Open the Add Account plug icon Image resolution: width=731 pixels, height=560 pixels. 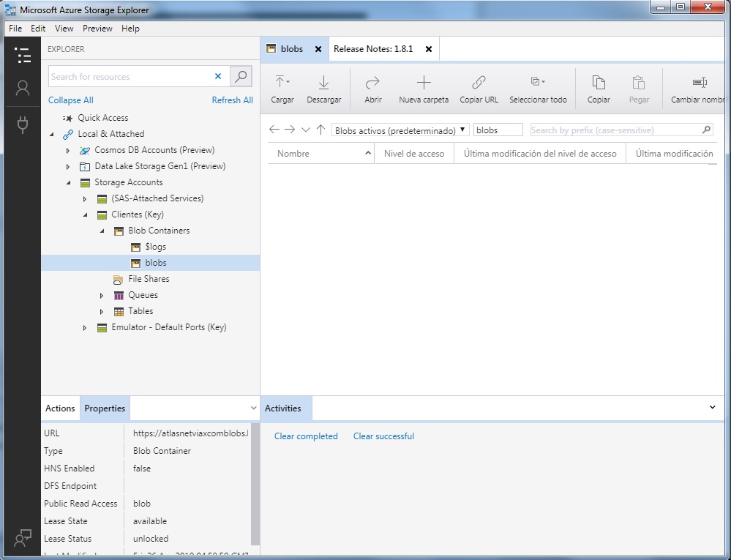(23, 124)
